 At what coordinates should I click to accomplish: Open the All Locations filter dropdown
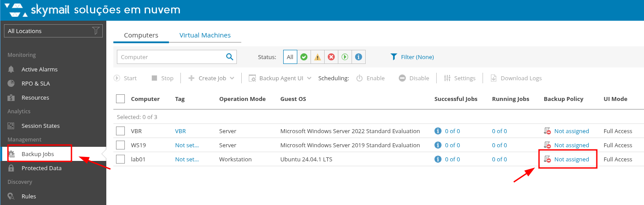(53, 31)
